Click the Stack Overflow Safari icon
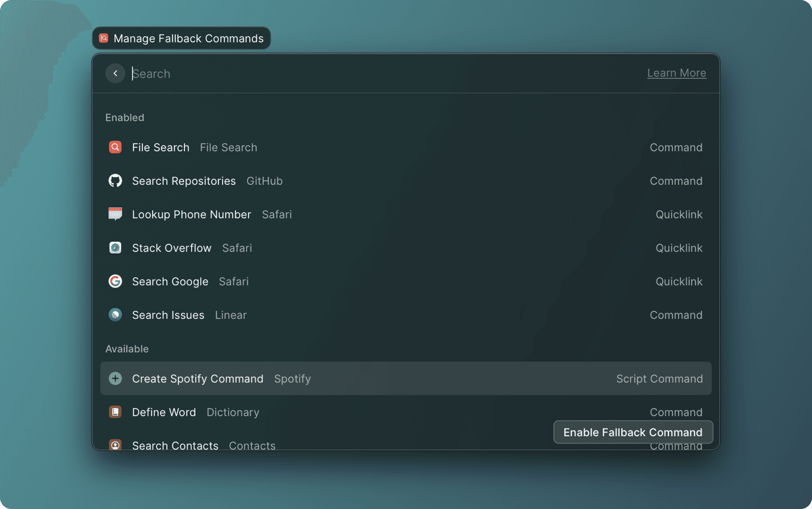The width and height of the screenshot is (812, 509). click(115, 248)
